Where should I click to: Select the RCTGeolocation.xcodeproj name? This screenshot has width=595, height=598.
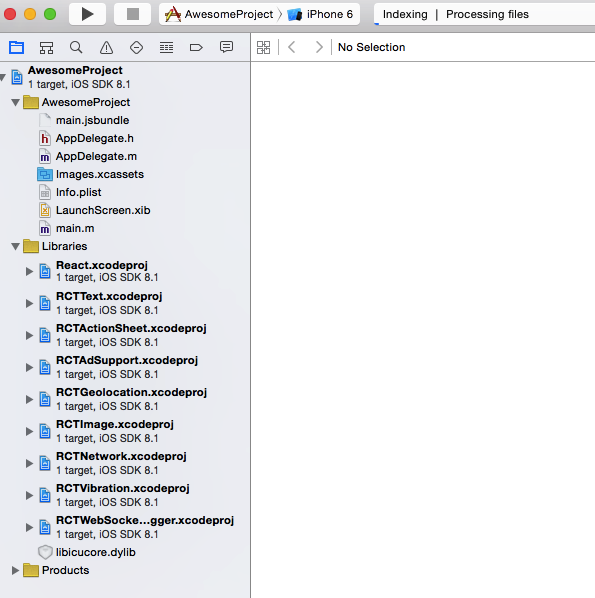131,392
